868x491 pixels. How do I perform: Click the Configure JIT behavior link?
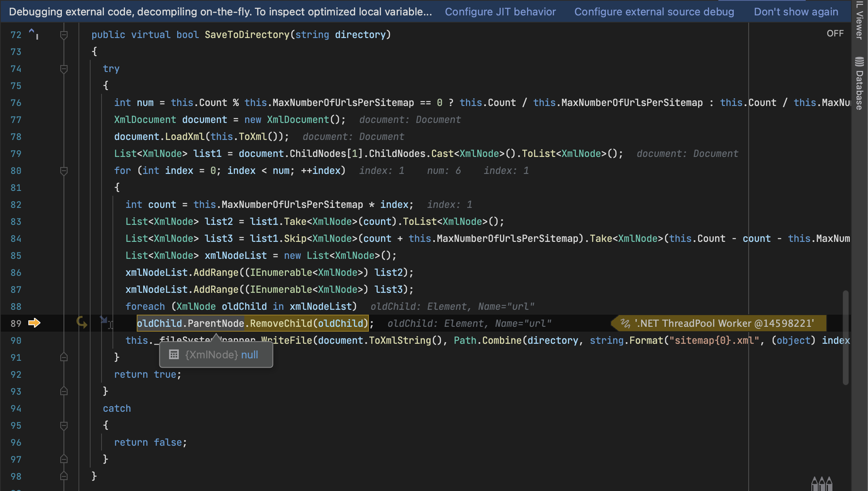coord(500,12)
